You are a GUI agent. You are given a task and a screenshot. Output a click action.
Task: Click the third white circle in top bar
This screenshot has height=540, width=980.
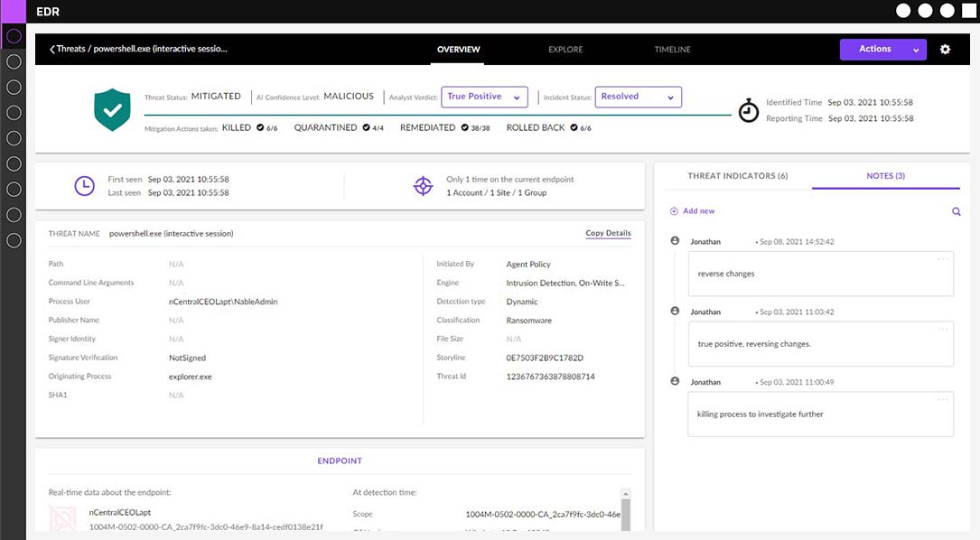pos(947,11)
